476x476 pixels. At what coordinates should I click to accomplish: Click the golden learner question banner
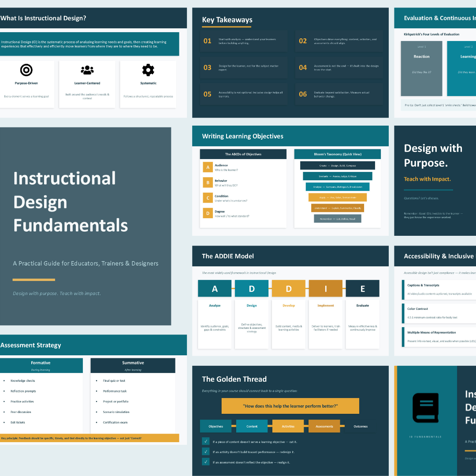pos(290,405)
